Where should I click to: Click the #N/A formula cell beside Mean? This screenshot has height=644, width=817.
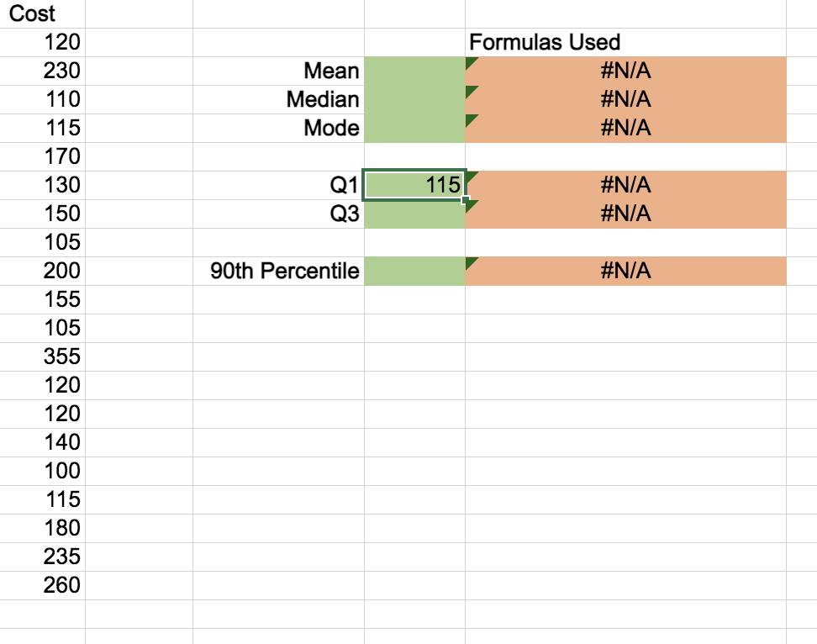pyautogui.click(x=625, y=71)
